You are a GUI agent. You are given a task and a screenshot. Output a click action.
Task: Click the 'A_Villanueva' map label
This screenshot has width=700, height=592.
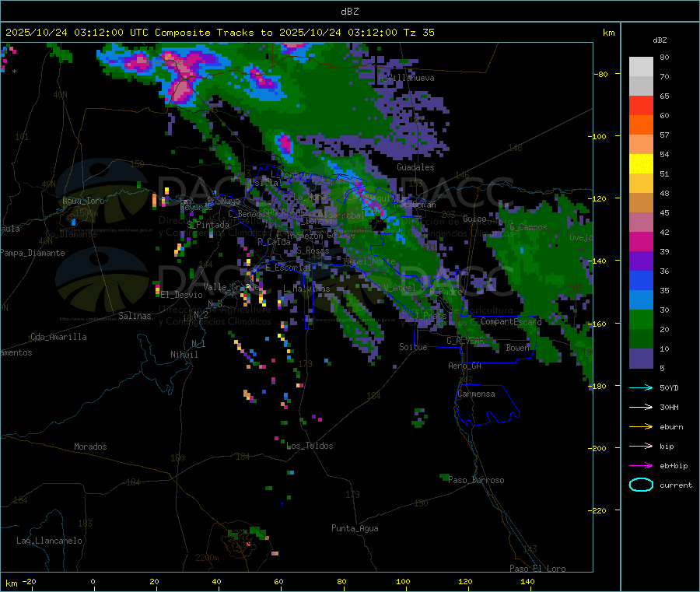click(x=407, y=78)
